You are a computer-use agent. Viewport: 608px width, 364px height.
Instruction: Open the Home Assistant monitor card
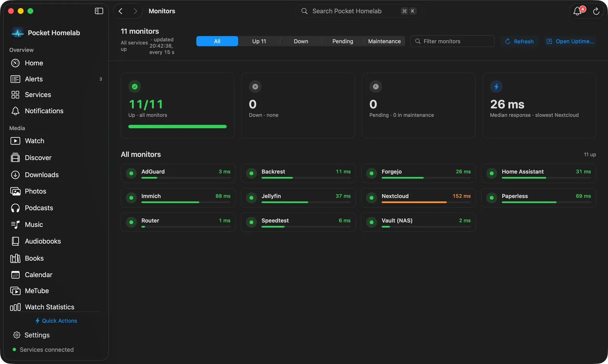[538, 173]
